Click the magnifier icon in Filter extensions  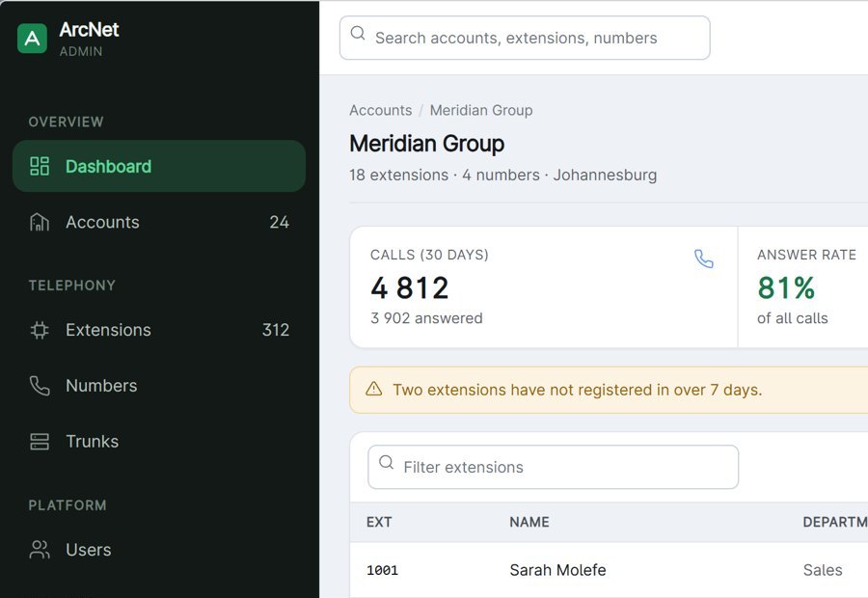coord(387,462)
